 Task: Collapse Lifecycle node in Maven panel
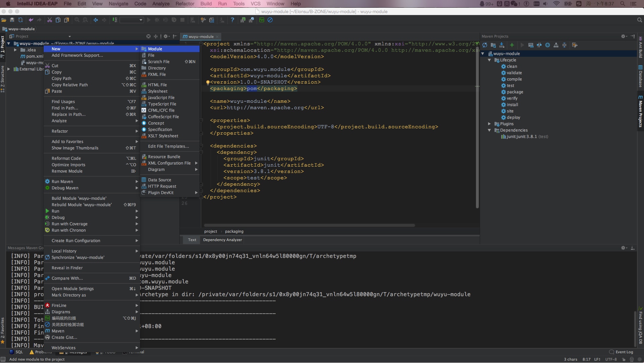pyautogui.click(x=489, y=60)
